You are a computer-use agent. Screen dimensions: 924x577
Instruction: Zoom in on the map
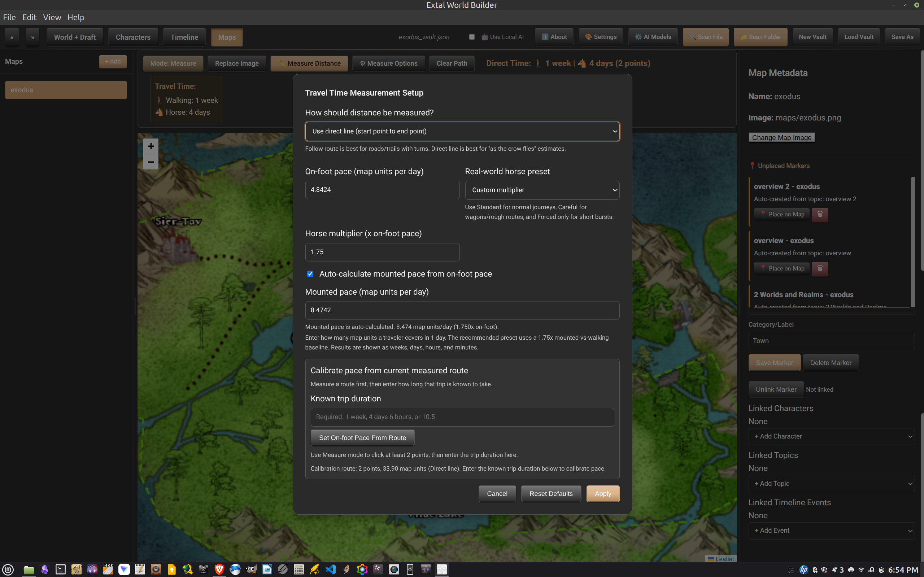pyautogui.click(x=151, y=146)
